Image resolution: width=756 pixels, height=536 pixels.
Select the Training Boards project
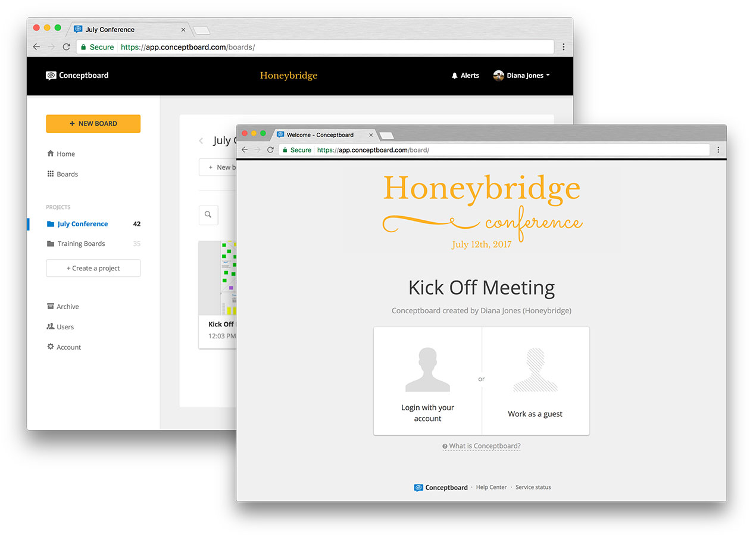click(x=81, y=244)
